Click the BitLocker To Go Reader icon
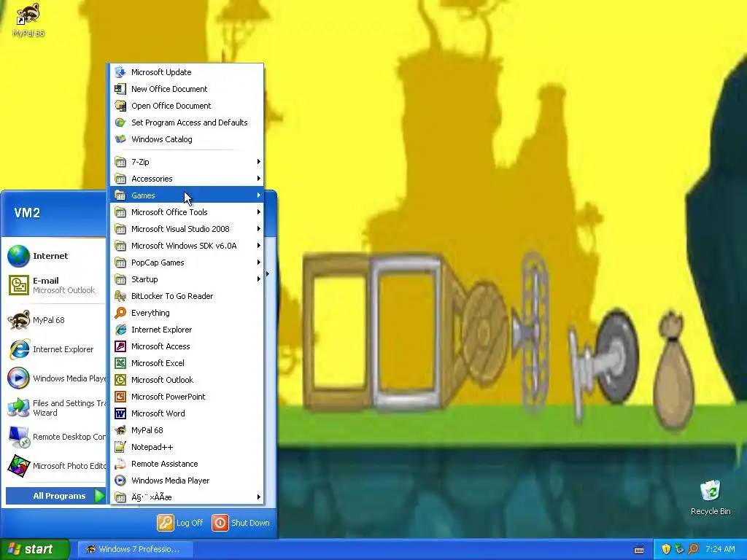Viewport: 747px width, 560px height. pyautogui.click(x=120, y=296)
